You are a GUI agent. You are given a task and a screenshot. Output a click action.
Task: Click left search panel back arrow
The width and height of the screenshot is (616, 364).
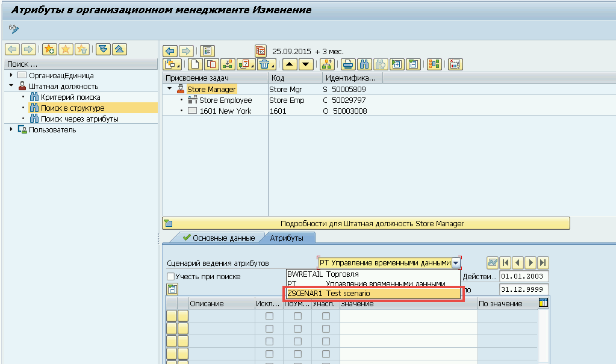[x=12, y=49]
